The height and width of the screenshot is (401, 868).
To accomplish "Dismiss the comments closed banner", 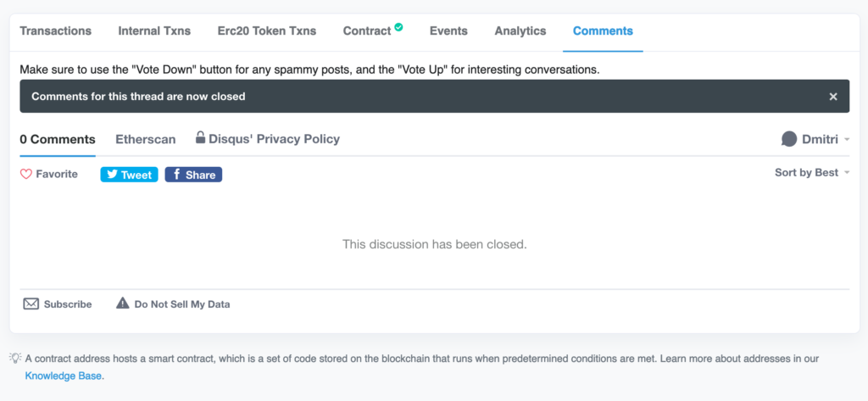I will tap(833, 97).
